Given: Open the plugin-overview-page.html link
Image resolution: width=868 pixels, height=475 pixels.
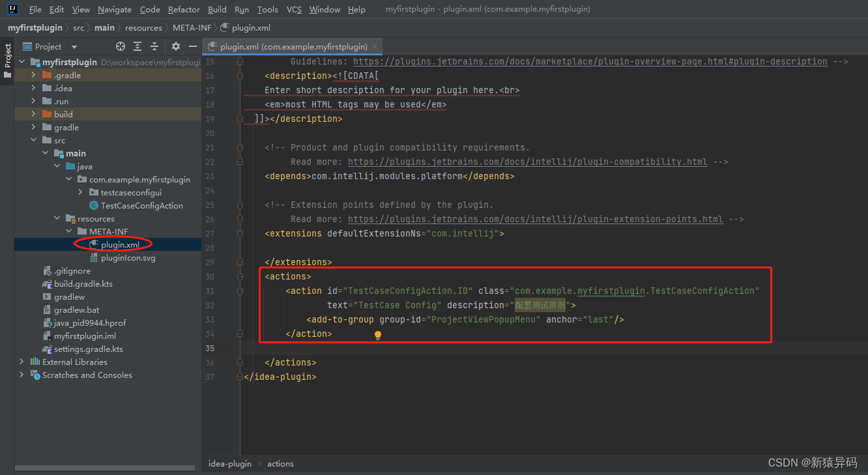Looking at the screenshot, I should tap(590, 61).
